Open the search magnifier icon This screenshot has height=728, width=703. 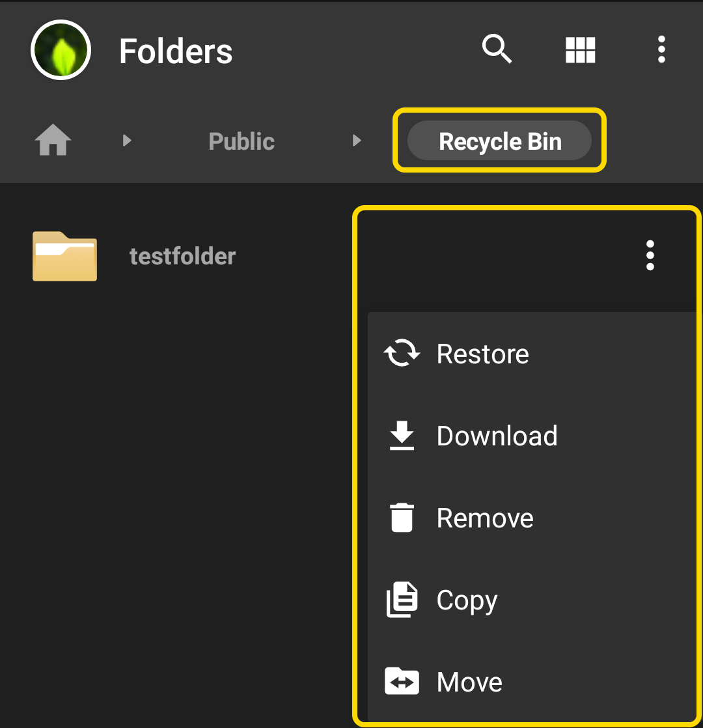point(497,49)
